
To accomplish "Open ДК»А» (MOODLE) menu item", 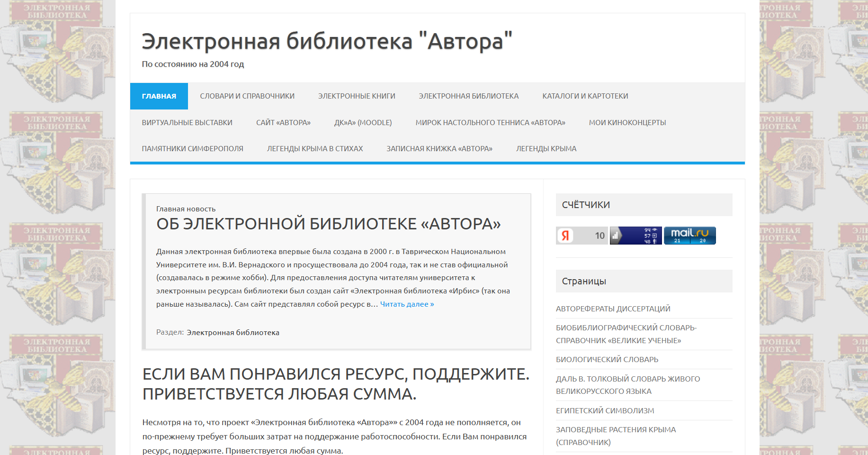I will (x=363, y=123).
